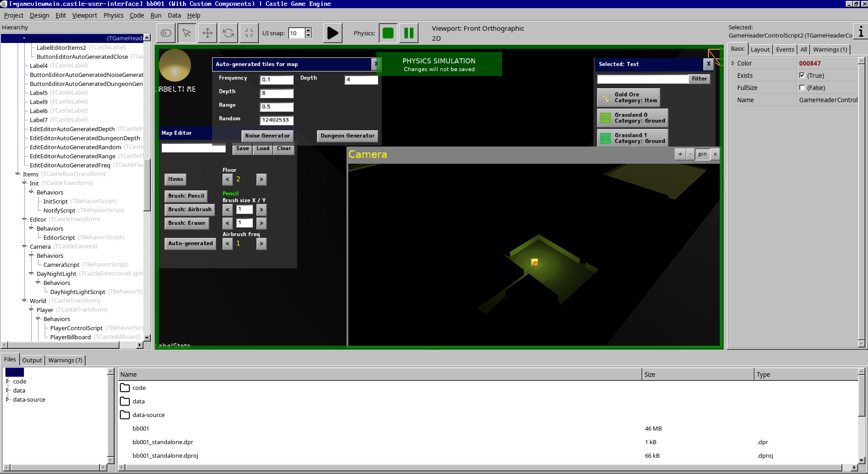Click the Frequency input field
This screenshot has height=474, width=868.
[x=276, y=80]
